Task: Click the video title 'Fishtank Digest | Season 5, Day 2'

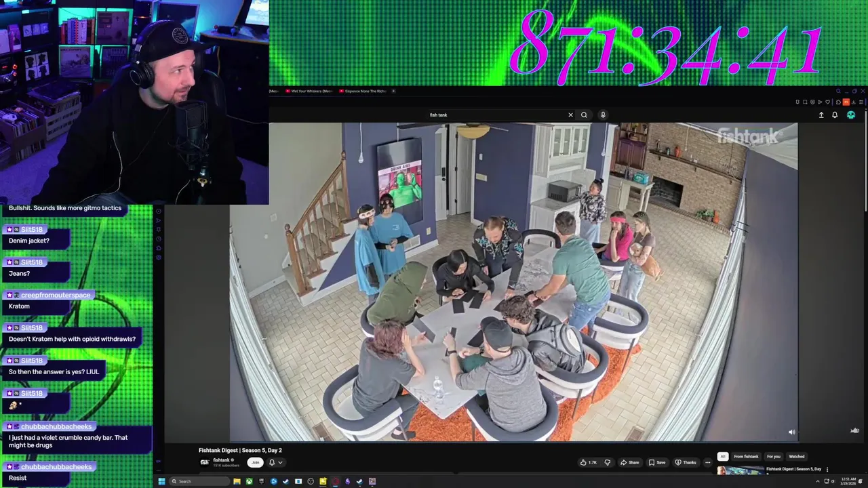Action: (x=240, y=450)
